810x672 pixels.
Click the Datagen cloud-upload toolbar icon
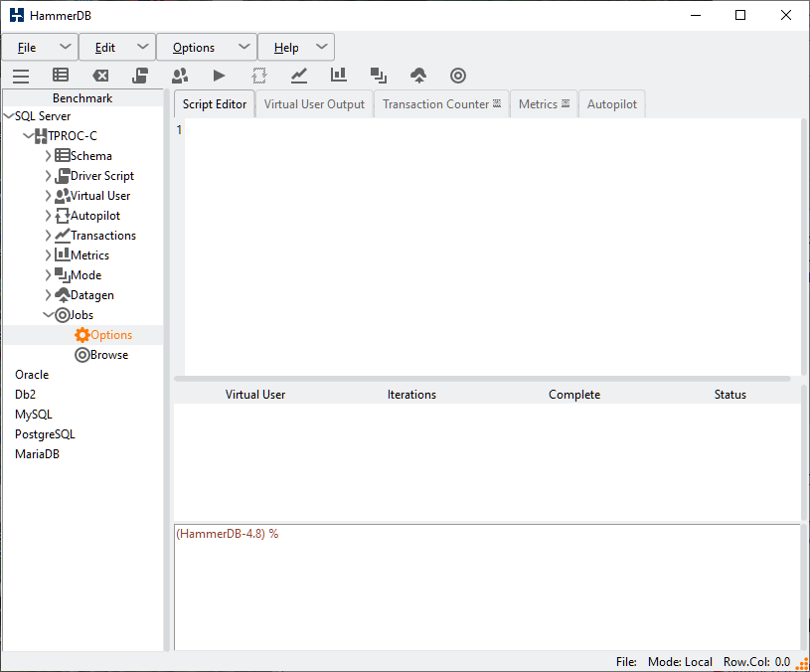[x=418, y=76]
